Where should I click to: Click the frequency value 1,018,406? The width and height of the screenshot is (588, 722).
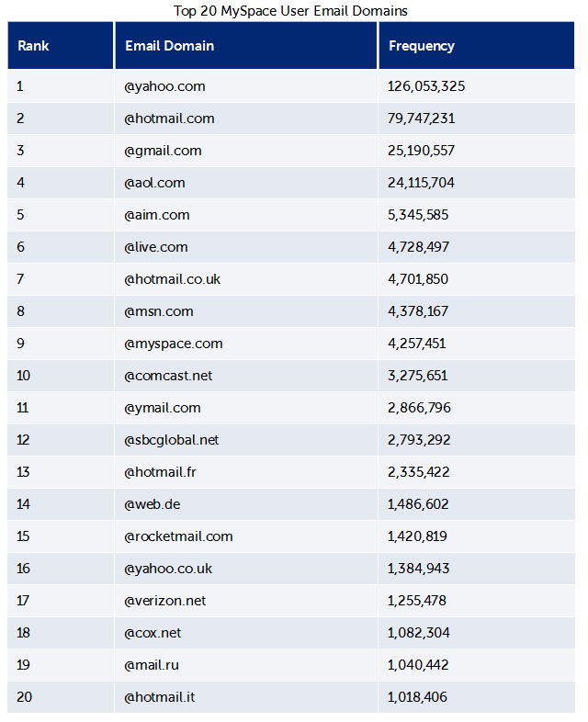pos(418,697)
